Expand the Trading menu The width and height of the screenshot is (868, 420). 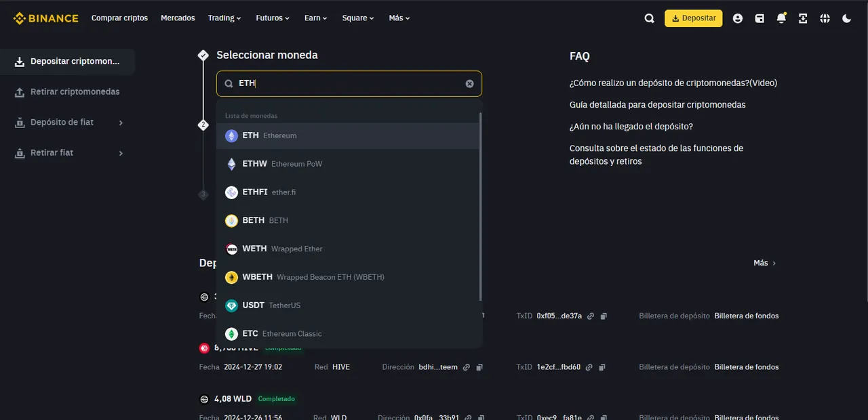(224, 18)
